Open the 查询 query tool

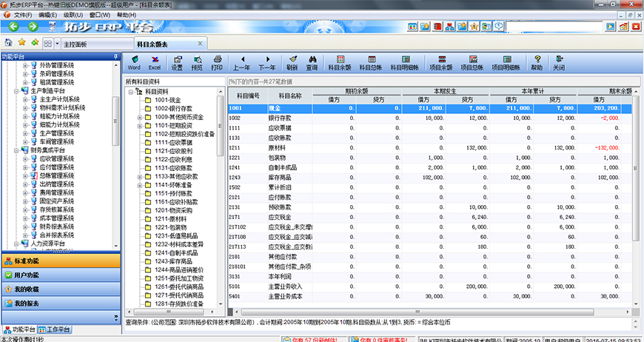pos(312,62)
